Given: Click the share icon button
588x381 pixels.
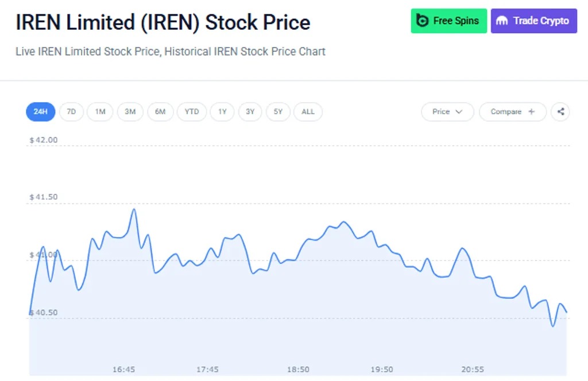Looking at the screenshot, I should pyautogui.click(x=560, y=112).
